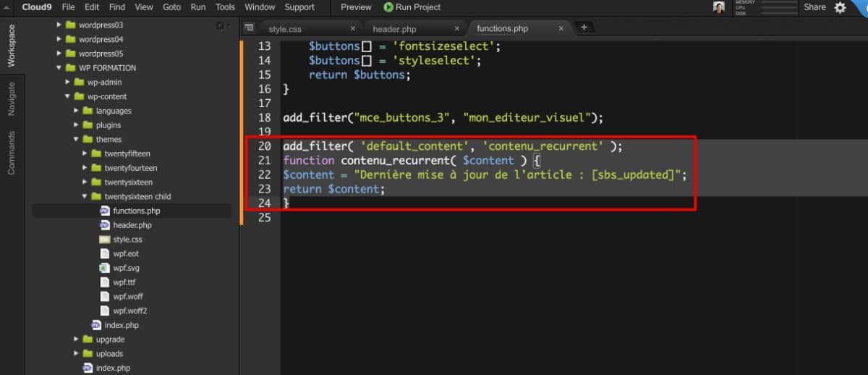868x375 pixels.
Task: Expand the languages folder
Action: coord(77,111)
